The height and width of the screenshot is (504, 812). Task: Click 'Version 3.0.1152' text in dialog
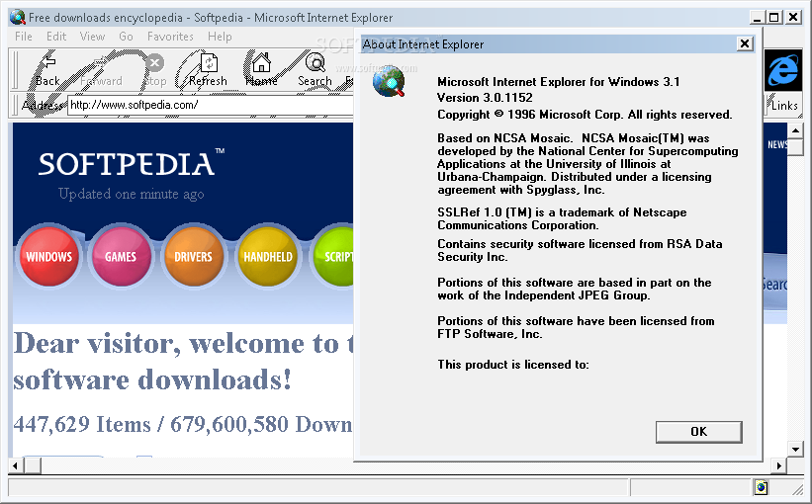pos(485,97)
